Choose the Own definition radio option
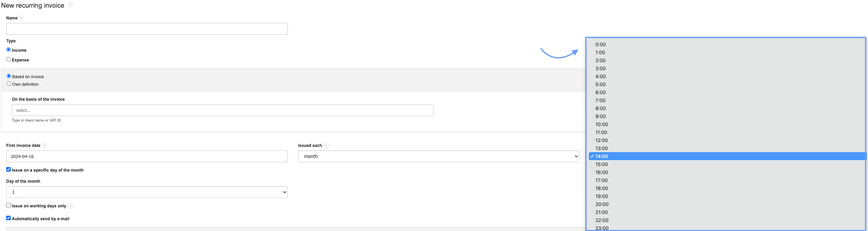 point(9,84)
